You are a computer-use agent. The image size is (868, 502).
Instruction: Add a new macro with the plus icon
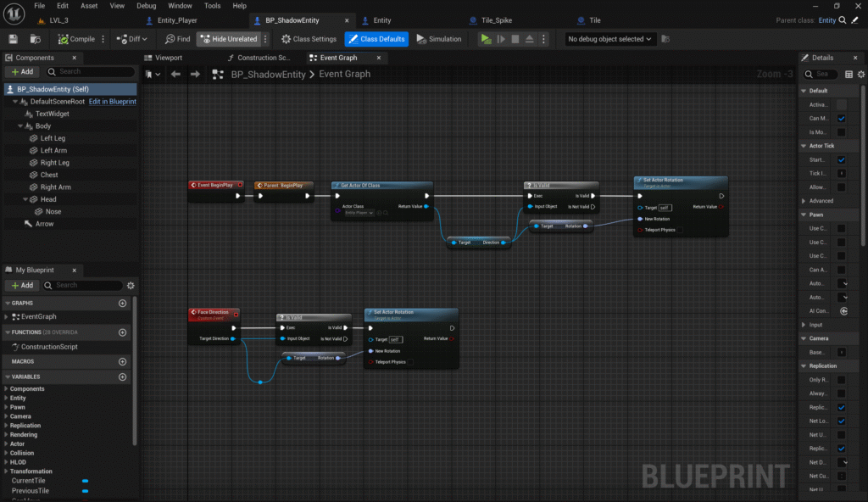click(122, 362)
